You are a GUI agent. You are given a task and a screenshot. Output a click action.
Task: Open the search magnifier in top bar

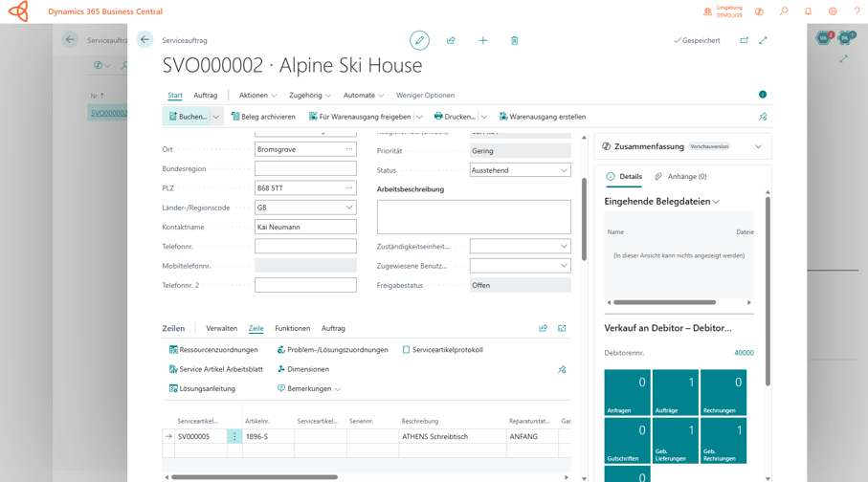point(784,11)
